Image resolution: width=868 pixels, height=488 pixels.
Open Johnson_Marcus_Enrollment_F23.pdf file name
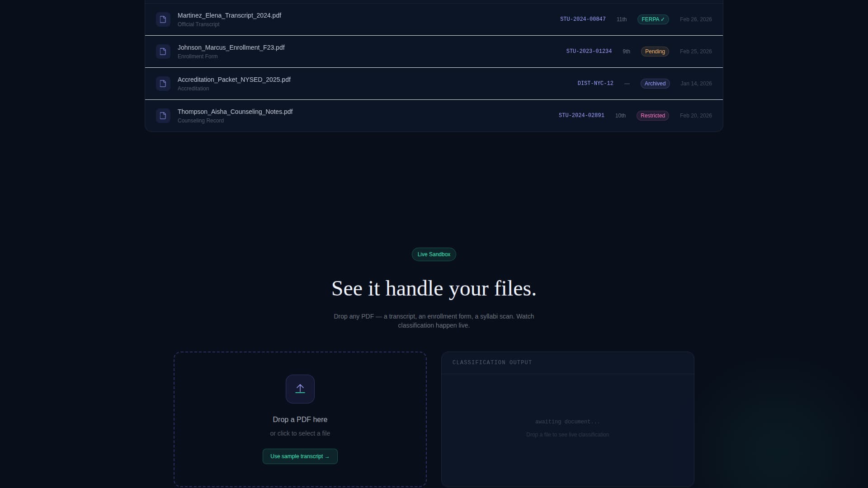click(231, 47)
